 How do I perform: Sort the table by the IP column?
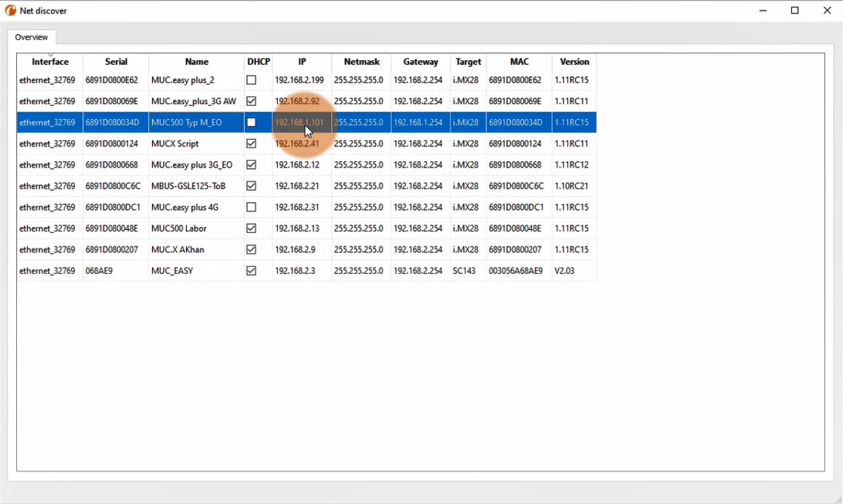[x=301, y=62]
